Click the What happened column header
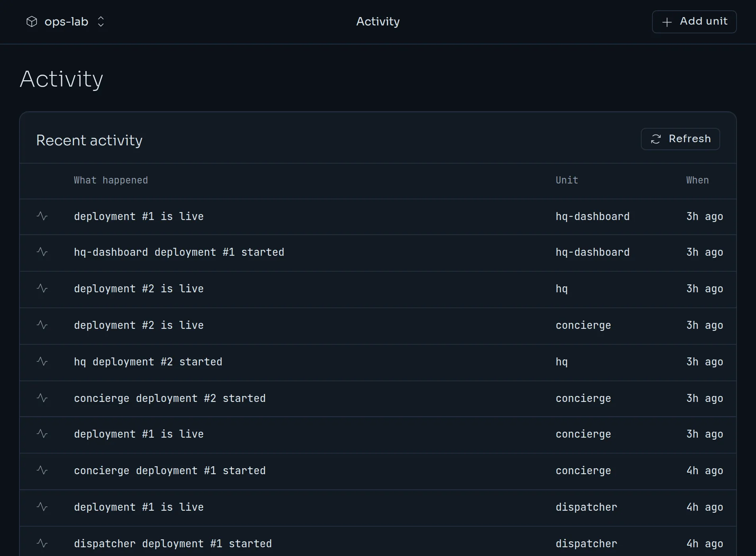 pos(111,180)
